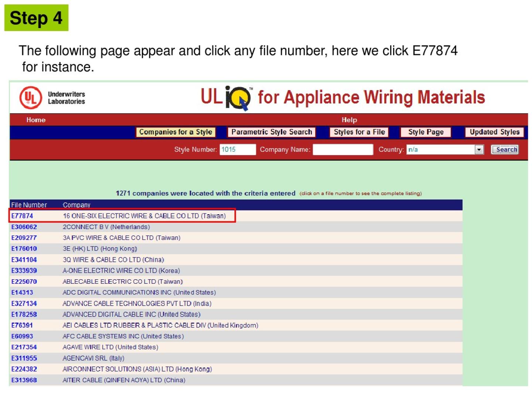Open E76391 AEI Cables file link
The height and width of the screenshot is (399, 532).
pyautogui.click(x=22, y=325)
